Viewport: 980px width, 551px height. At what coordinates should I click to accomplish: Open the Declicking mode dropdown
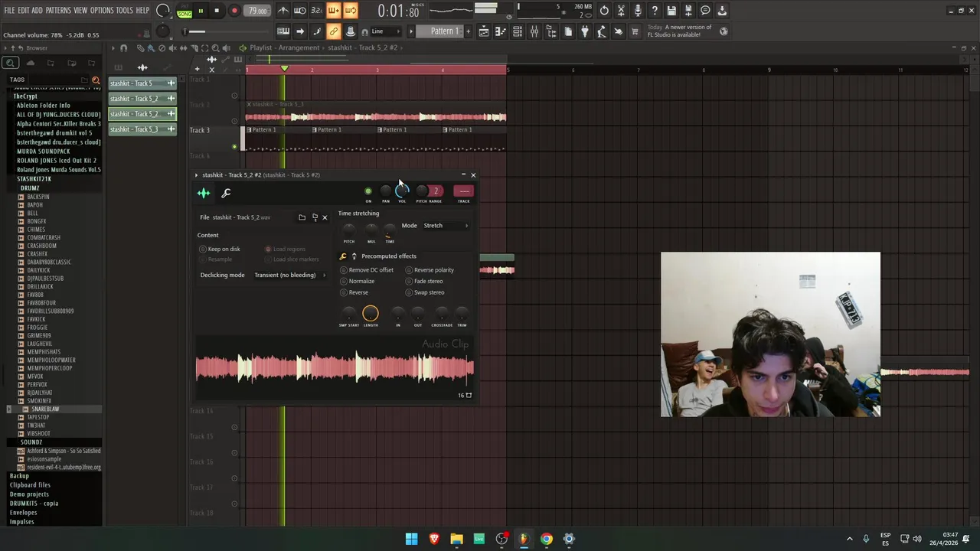[x=289, y=275]
